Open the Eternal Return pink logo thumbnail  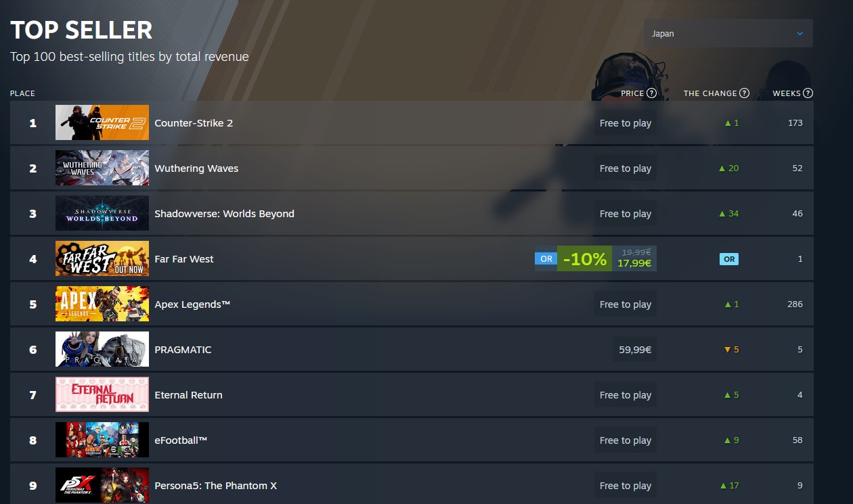(102, 394)
